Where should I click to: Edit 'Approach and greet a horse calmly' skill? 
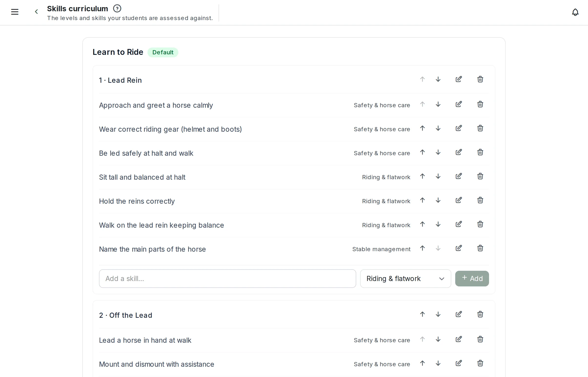coord(459,104)
